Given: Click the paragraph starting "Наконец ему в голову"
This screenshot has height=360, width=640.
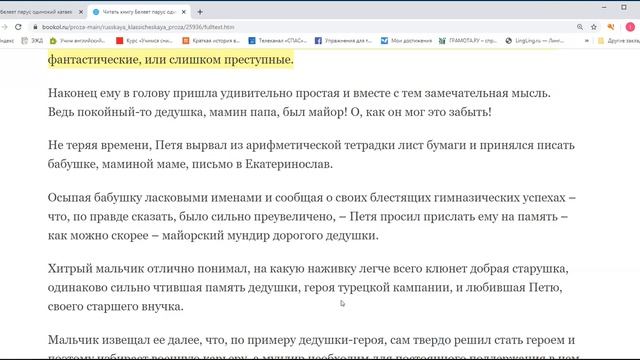Looking at the screenshot, I should click(299, 102).
